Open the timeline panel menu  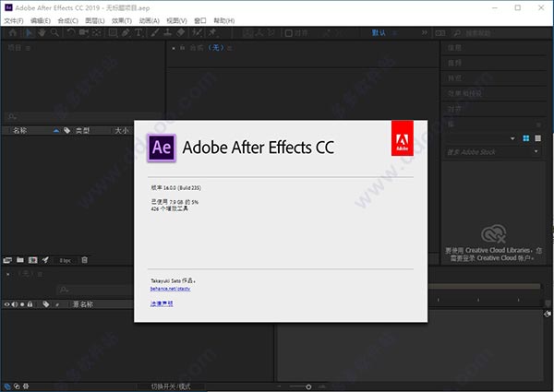click(41, 274)
